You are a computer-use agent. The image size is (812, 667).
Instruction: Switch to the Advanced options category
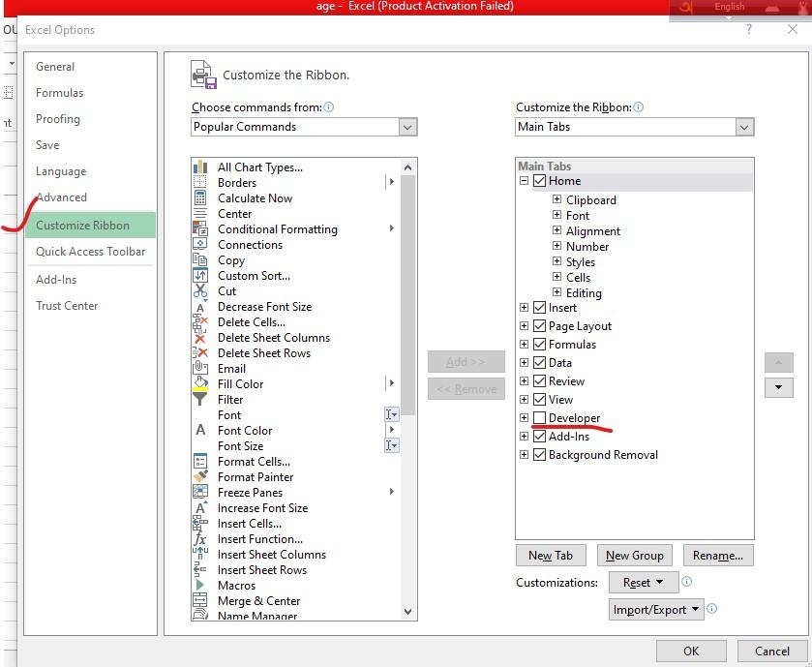(x=61, y=197)
